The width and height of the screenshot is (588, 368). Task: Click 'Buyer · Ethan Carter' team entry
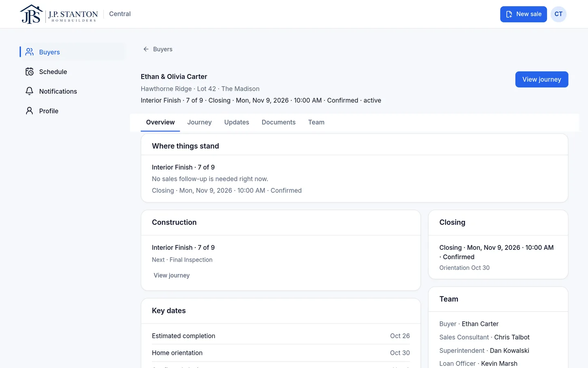[469, 324]
